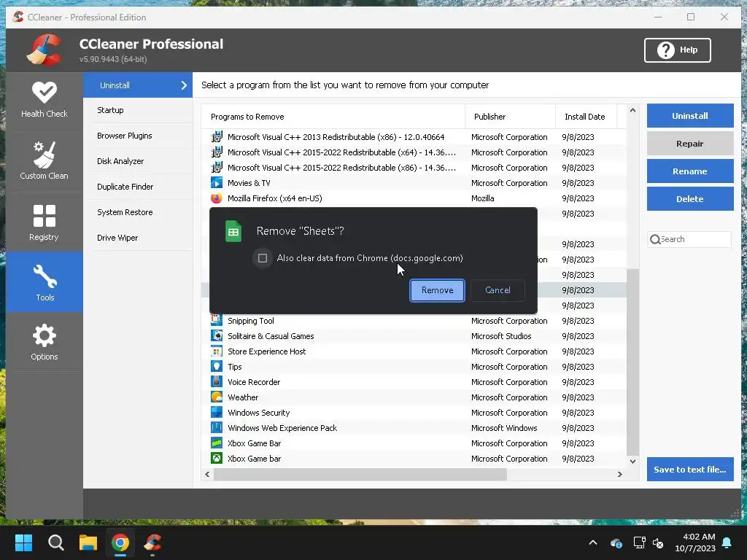Image resolution: width=747 pixels, height=560 pixels.
Task: Click the Repair button
Action: coord(690,144)
